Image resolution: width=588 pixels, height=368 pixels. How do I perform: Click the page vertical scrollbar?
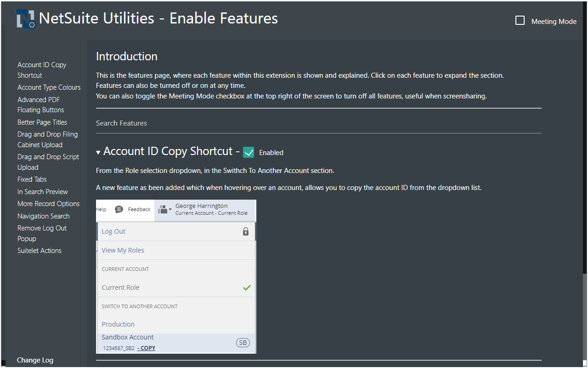[585, 317]
